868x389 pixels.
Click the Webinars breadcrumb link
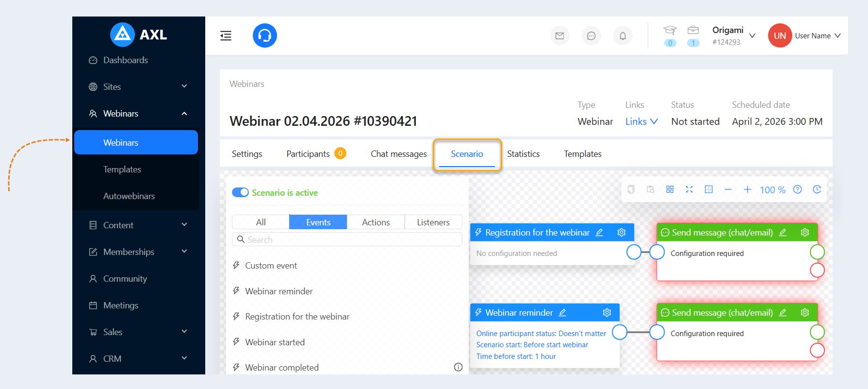(x=247, y=84)
